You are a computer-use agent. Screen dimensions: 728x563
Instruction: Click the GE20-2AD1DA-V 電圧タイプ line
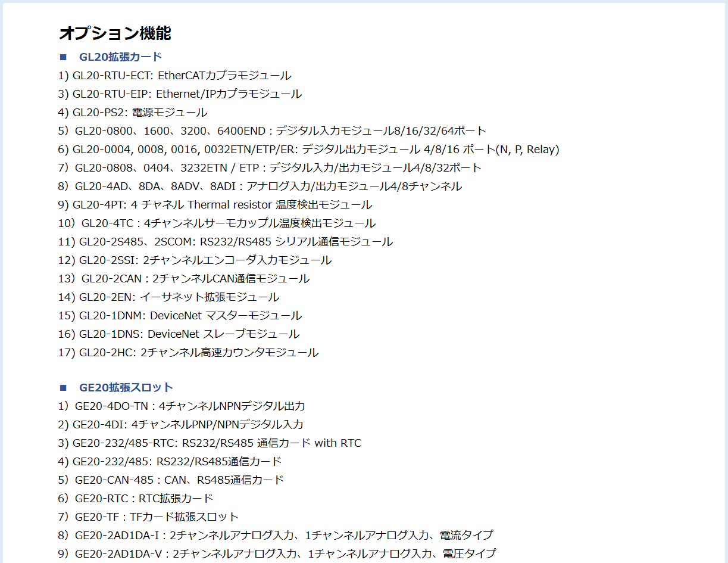click(x=277, y=554)
